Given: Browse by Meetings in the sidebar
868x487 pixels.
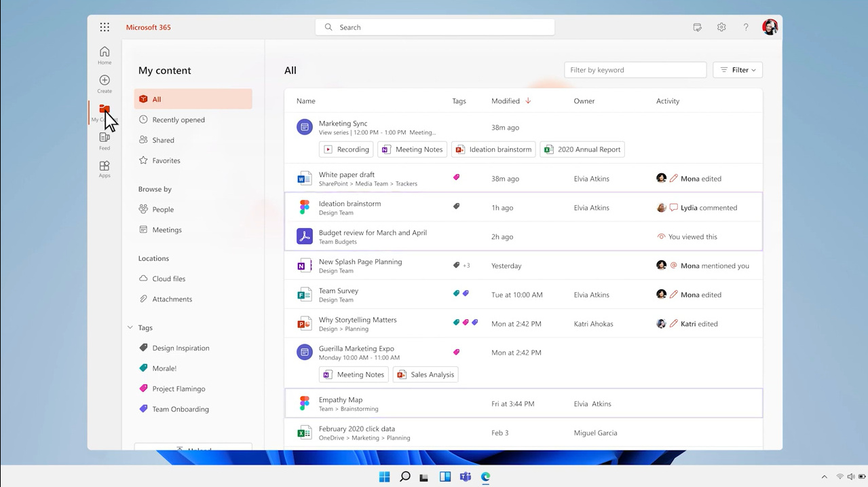Looking at the screenshot, I should tap(166, 230).
